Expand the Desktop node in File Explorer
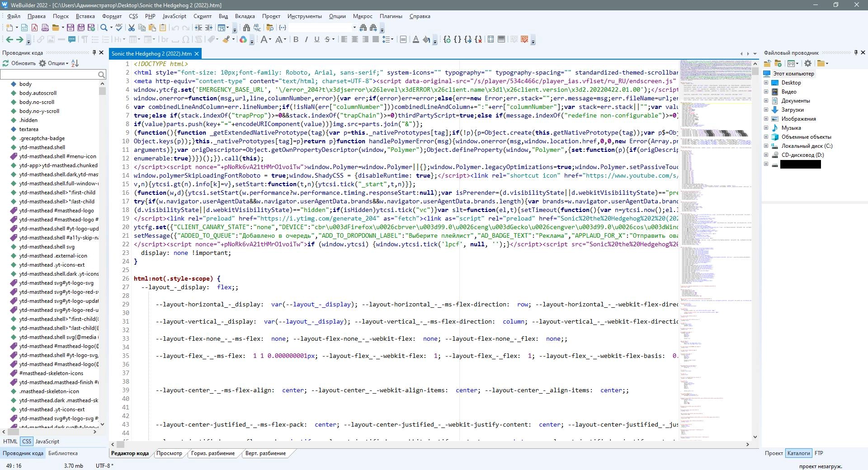This screenshot has height=470, width=868. [766, 83]
